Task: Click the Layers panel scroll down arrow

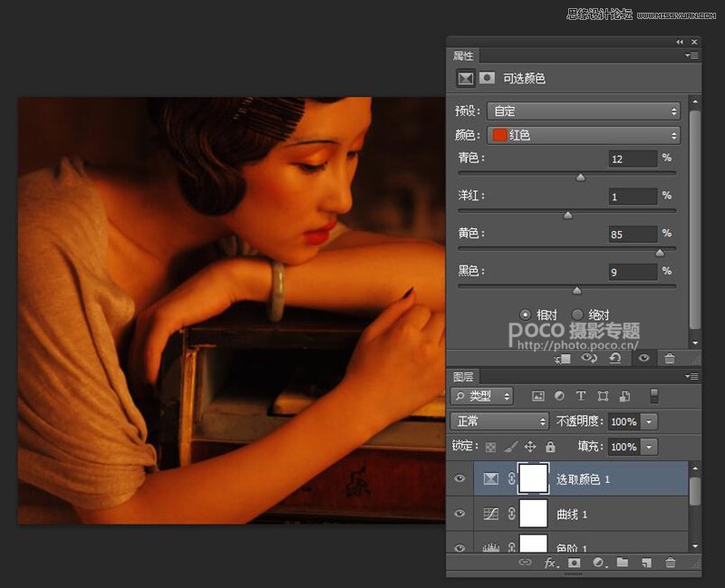Action: [695, 546]
